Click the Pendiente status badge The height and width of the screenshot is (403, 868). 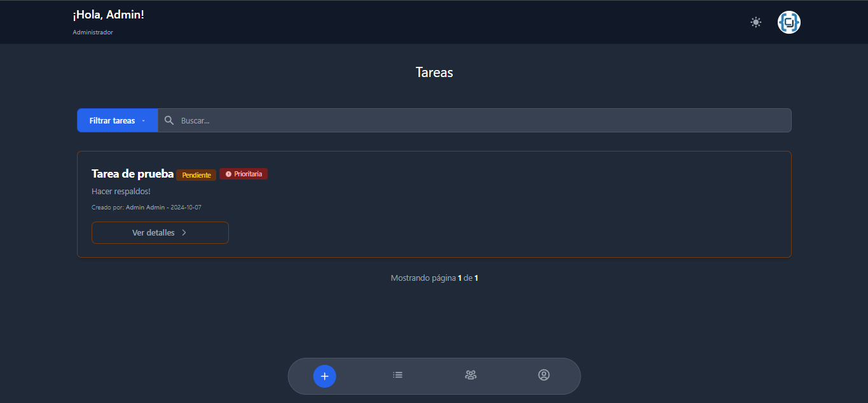(x=196, y=175)
